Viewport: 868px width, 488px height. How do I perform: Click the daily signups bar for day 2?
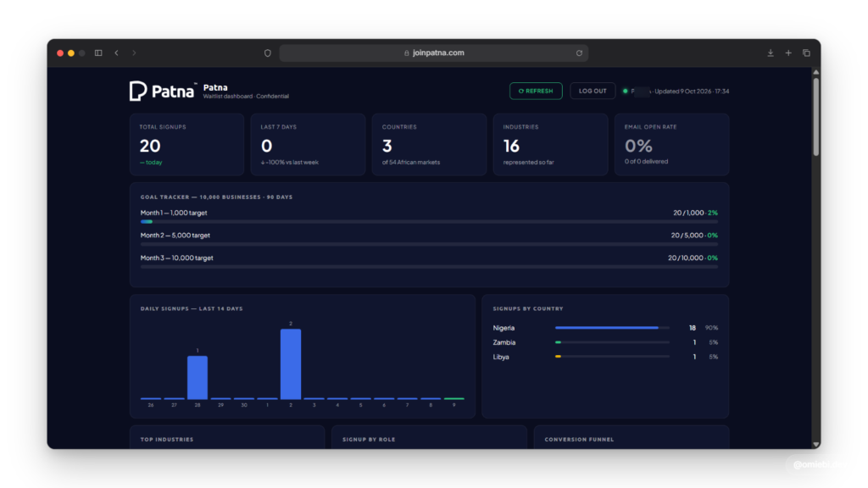point(291,364)
